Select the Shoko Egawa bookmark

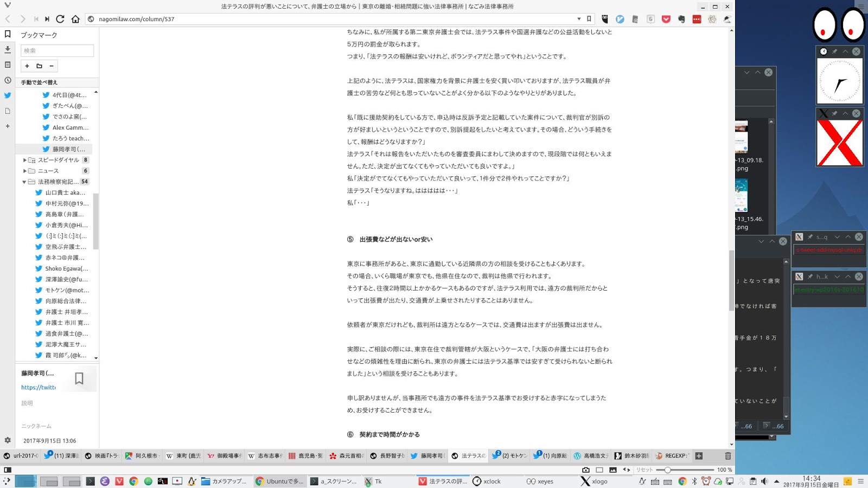tap(62, 268)
